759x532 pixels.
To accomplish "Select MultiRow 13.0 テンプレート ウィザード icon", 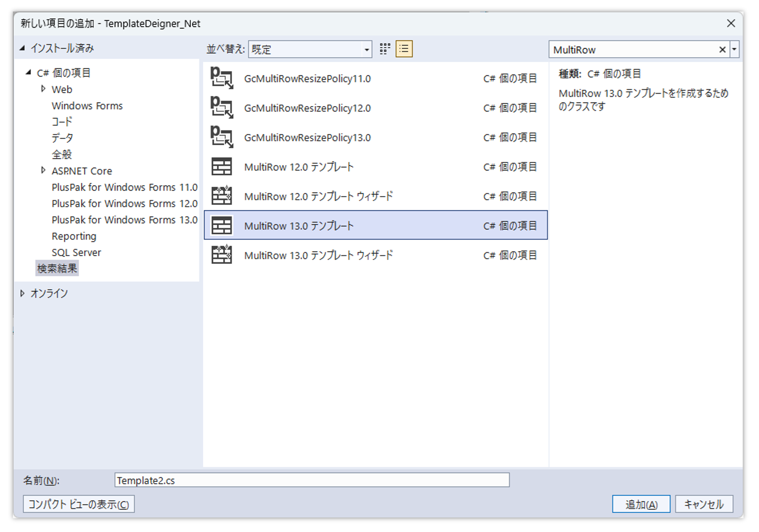I will 221,255.
